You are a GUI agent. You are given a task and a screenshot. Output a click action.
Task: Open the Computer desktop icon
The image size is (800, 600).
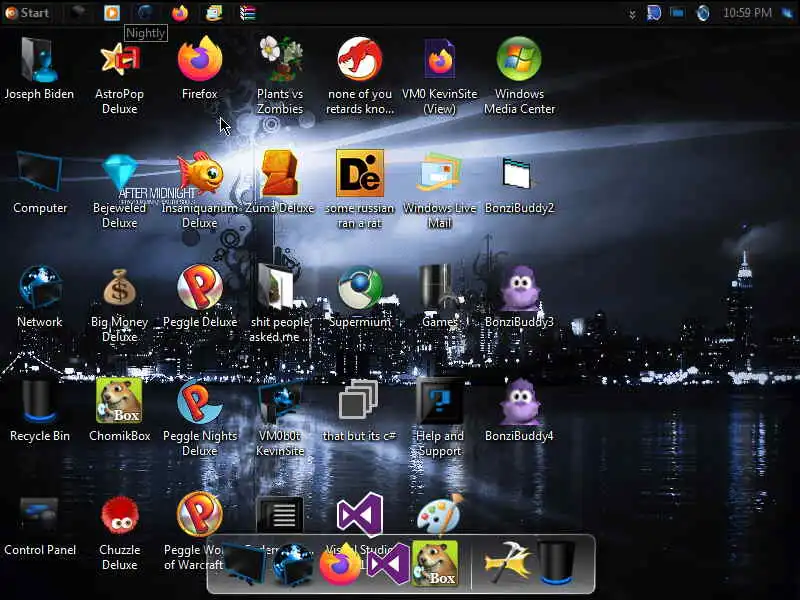pos(39,172)
